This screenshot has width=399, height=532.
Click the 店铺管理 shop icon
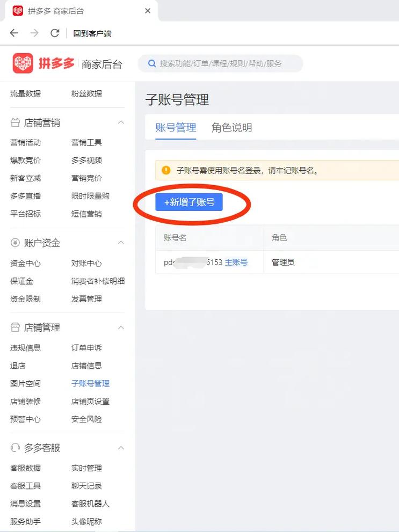click(15, 327)
